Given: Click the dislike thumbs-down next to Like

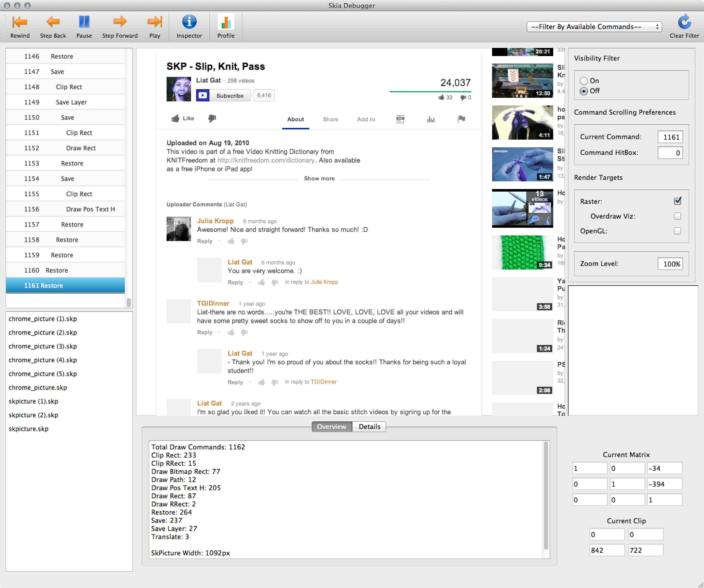Looking at the screenshot, I should pos(212,118).
